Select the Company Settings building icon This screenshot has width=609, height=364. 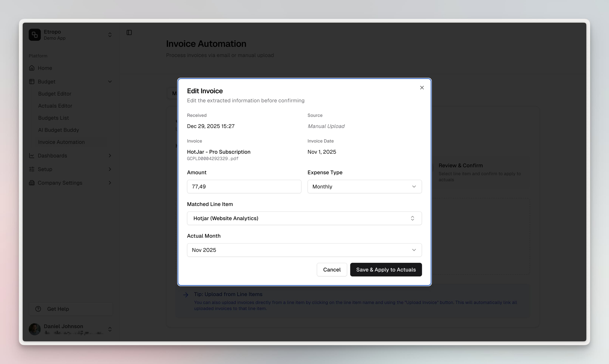(x=32, y=183)
